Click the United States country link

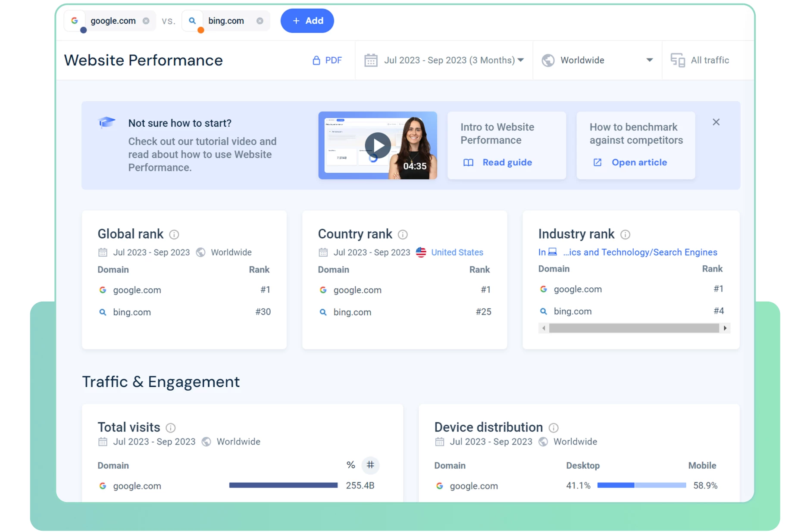pyautogui.click(x=457, y=252)
